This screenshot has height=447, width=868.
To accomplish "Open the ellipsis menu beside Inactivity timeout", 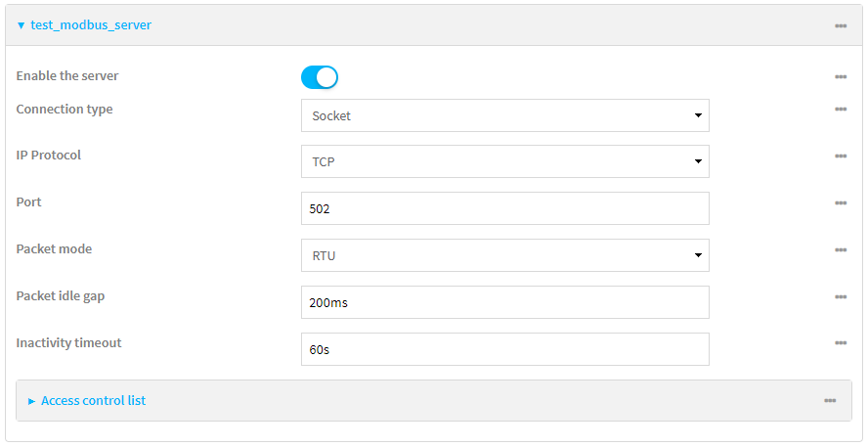I will click(x=840, y=343).
